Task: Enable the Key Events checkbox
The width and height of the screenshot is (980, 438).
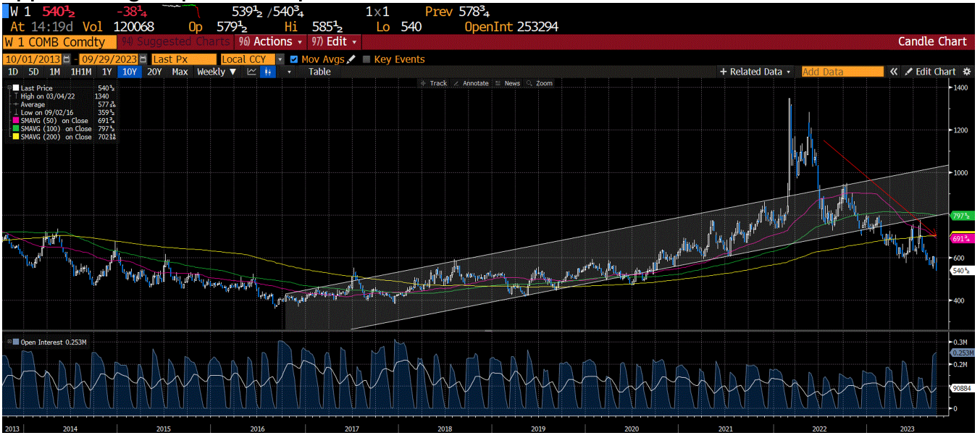Action: click(x=368, y=59)
